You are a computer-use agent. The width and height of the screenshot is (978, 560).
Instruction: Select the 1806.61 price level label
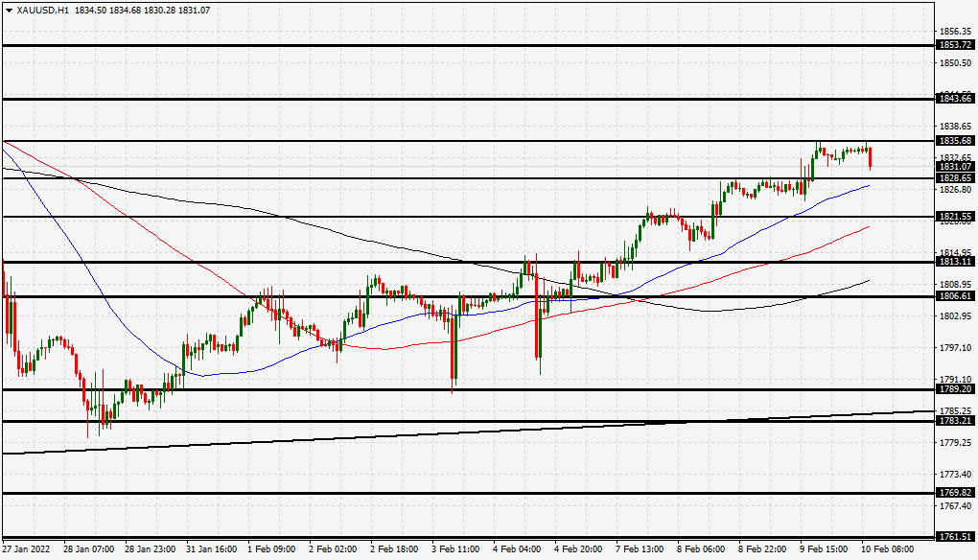pos(956,296)
